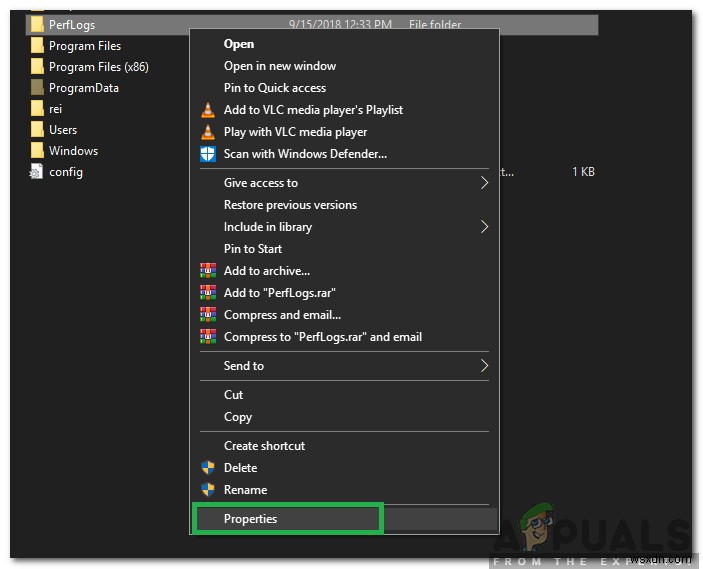The image size is (703, 569).
Task: Expand the Give access to submenu arrow
Action: coord(484,182)
